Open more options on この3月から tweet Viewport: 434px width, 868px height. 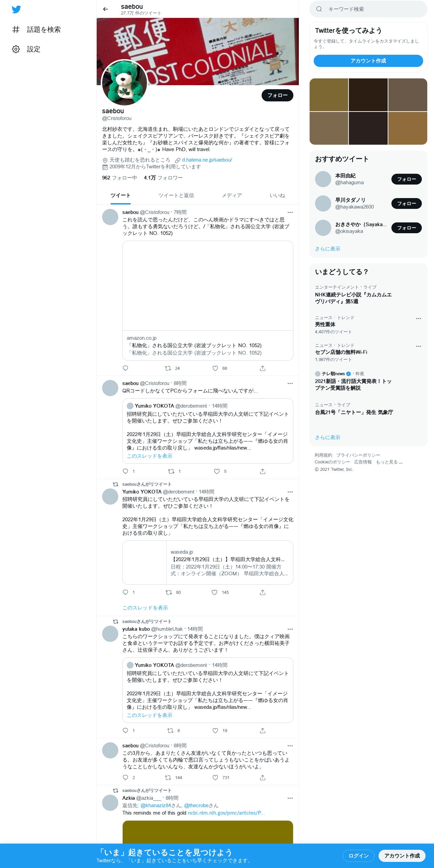pyautogui.click(x=290, y=746)
